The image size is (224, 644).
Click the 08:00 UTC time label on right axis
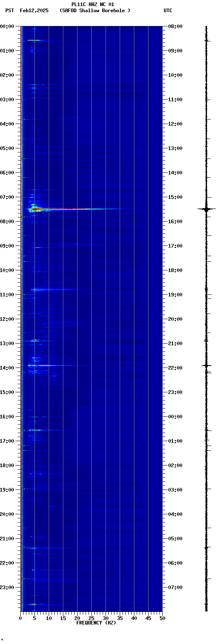[175, 26]
